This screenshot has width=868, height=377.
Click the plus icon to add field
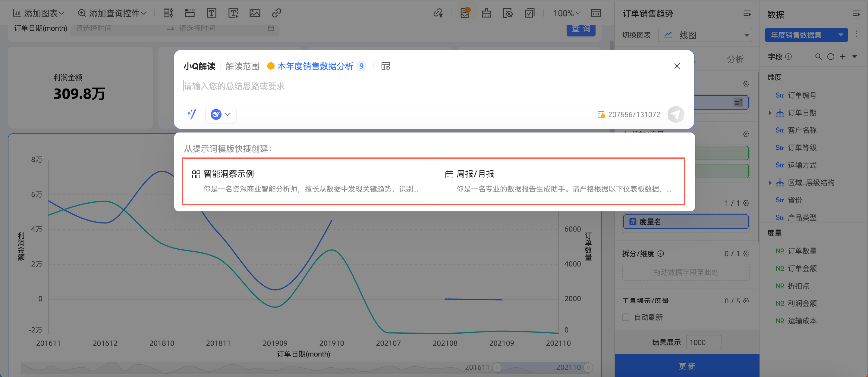(843, 57)
